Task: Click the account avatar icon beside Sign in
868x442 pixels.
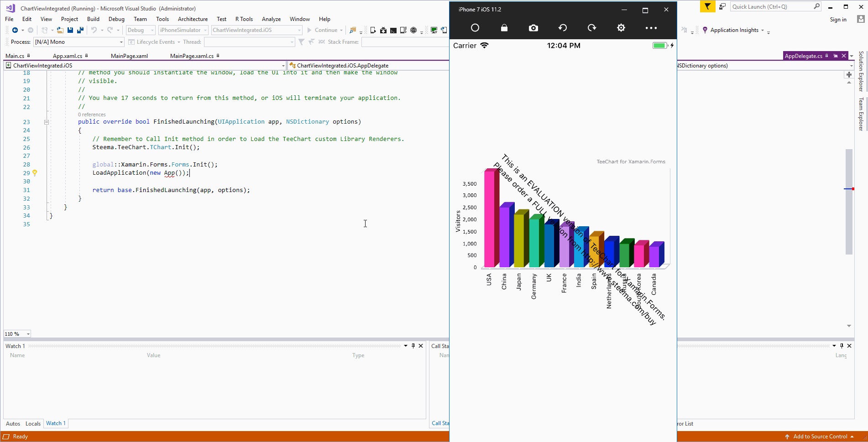Action: [861, 19]
